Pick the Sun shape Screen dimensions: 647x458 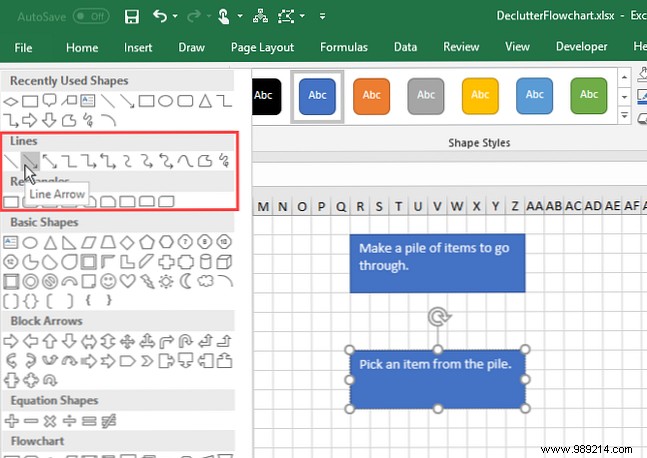pos(166,282)
